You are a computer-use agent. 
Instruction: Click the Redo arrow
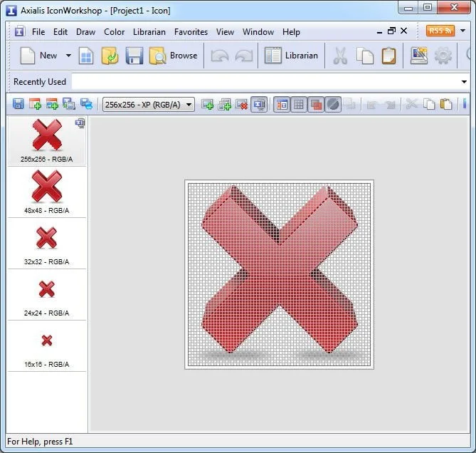click(x=244, y=56)
